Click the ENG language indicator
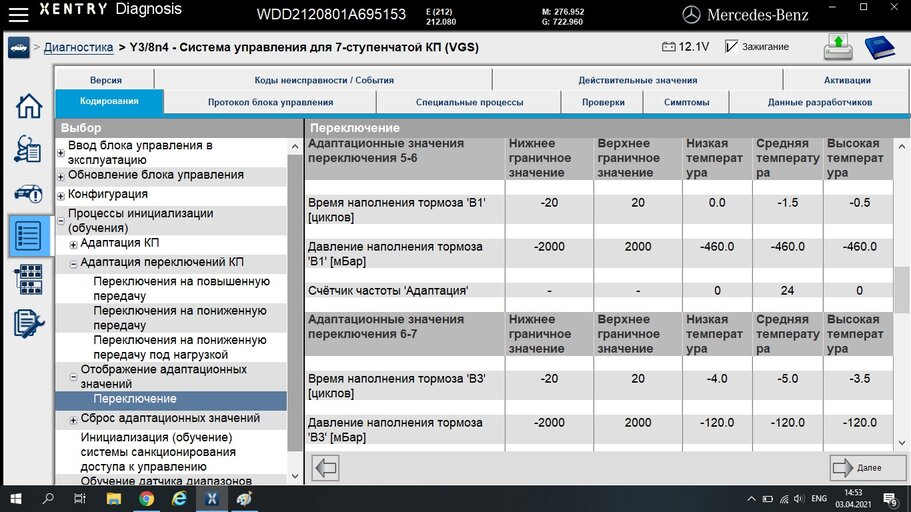 click(819, 499)
